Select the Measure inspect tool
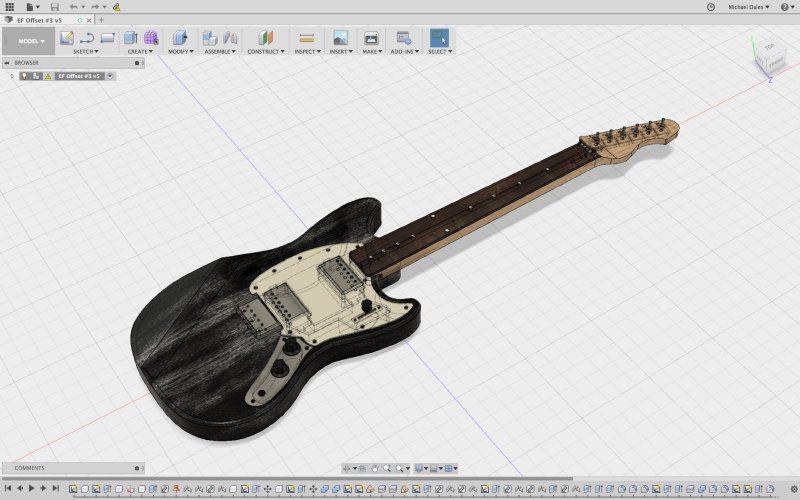The image size is (800, 500). point(307,38)
